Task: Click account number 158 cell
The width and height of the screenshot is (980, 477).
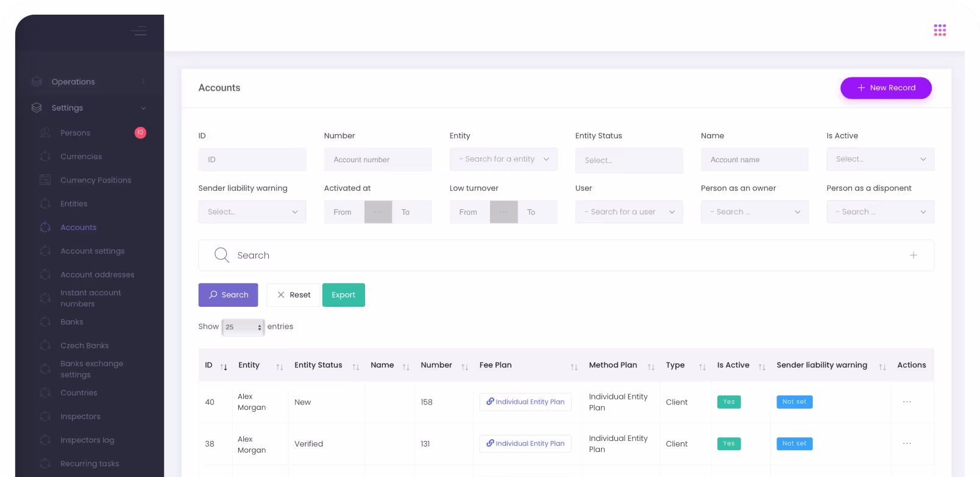Action: 427,402
